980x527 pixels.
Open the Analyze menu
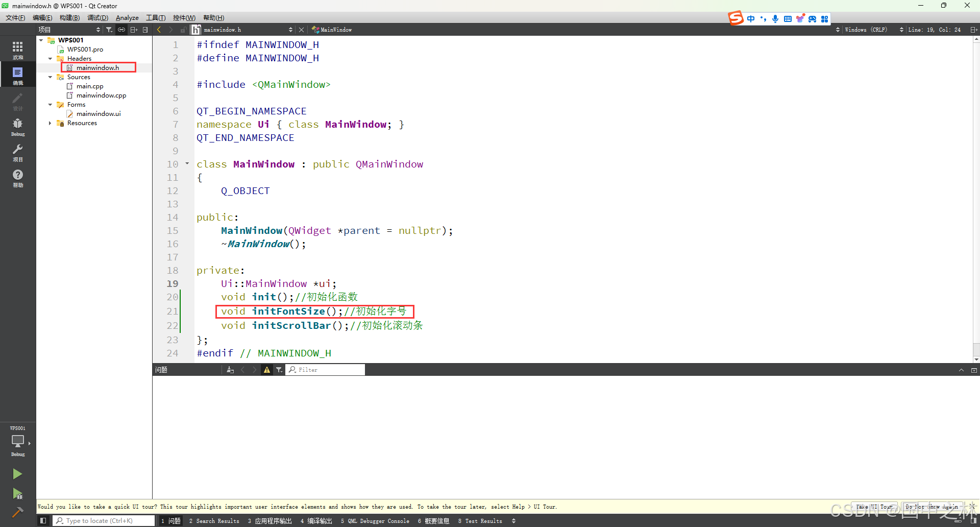tap(127, 18)
